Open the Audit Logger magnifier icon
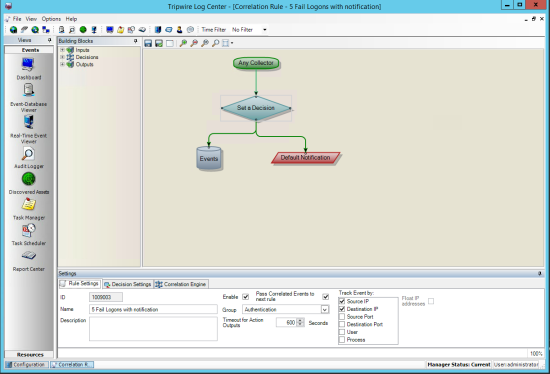Image resolution: width=550 pixels, height=374 pixels. click(28, 154)
